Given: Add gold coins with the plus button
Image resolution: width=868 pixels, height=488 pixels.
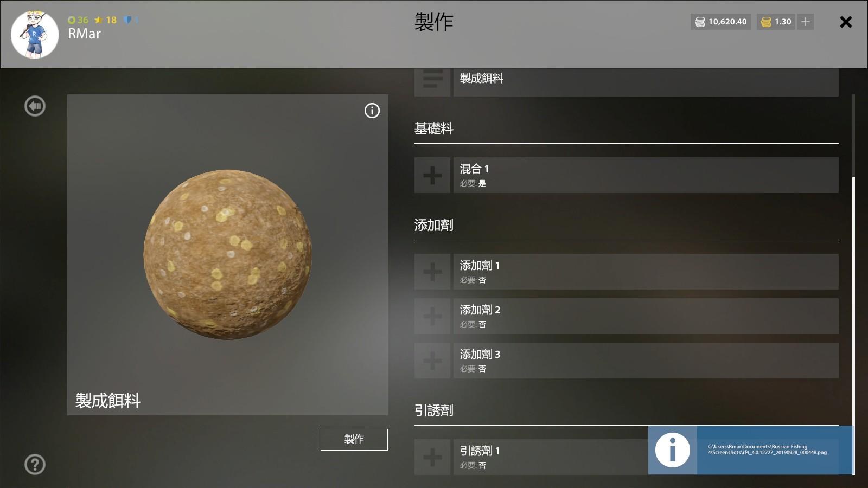Looking at the screenshot, I should pos(806,22).
